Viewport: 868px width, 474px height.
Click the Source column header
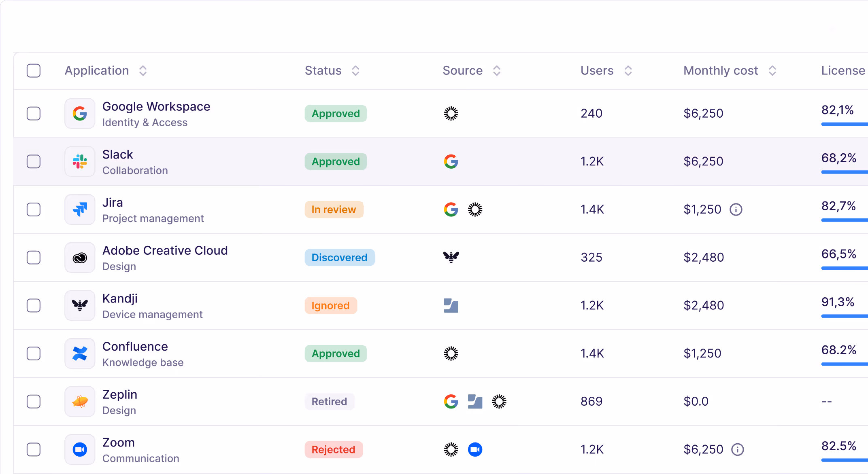tap(462, 71)
